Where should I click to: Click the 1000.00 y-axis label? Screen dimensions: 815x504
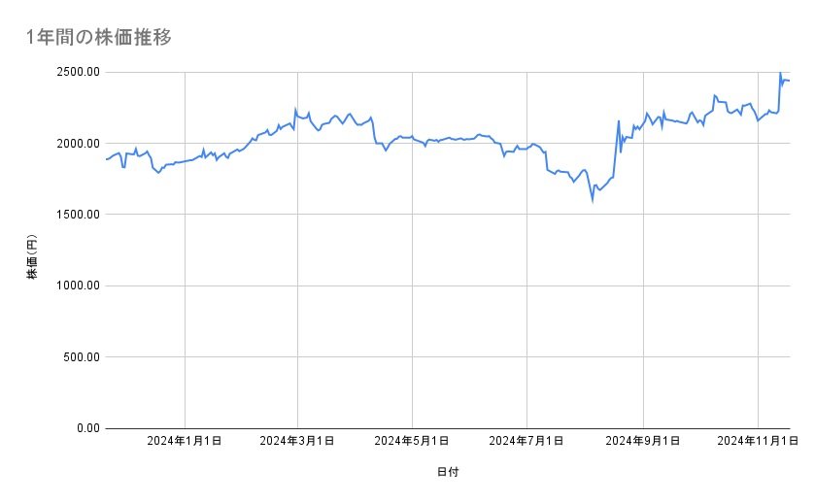[75, 286]
